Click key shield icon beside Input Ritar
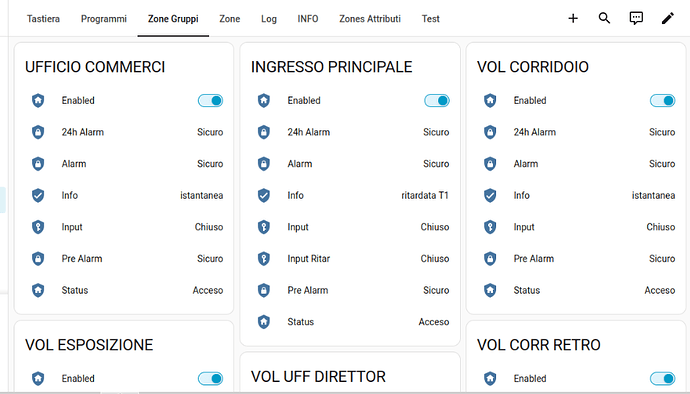 click(264, 258)
